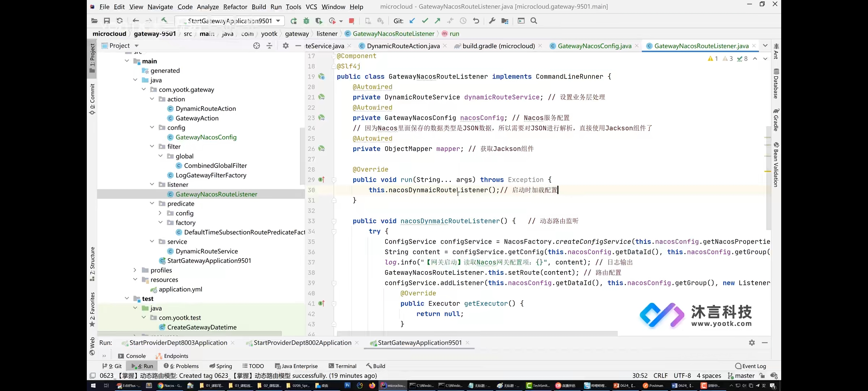868x391 pixels.
Task: Click the Git Commit checkmark icon
Action: click(425, 21)
